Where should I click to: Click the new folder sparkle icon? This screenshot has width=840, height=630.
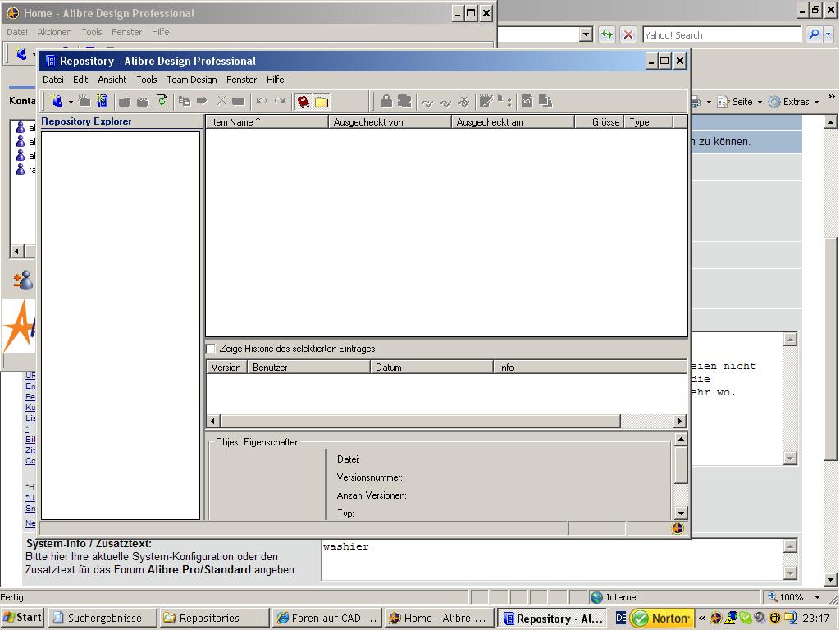click(84, 101)
